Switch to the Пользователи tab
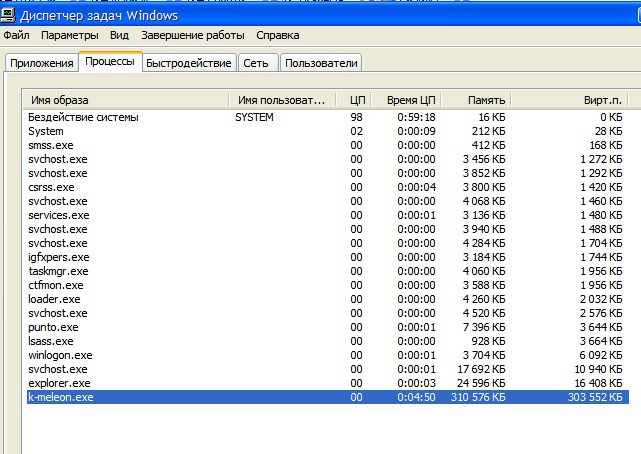Screen dimensions: 641x454 click(x=321, y=63)
